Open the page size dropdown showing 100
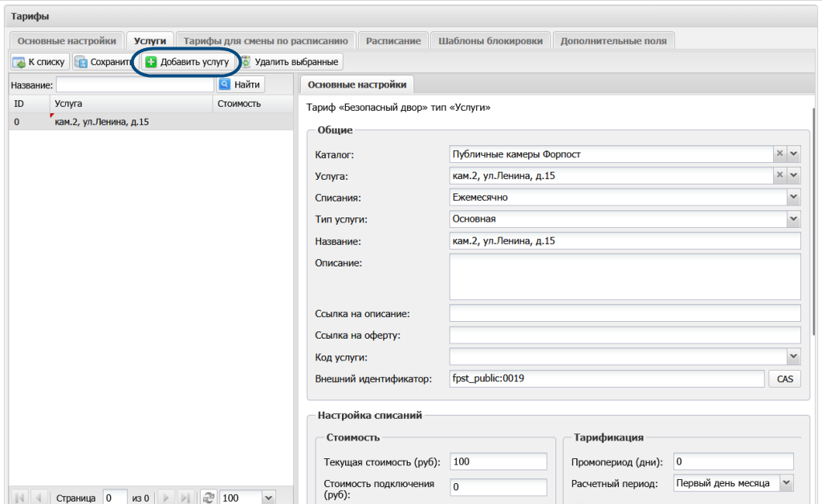Image resolution: width=822 pixels, height=504 pixels. point(269,498)
